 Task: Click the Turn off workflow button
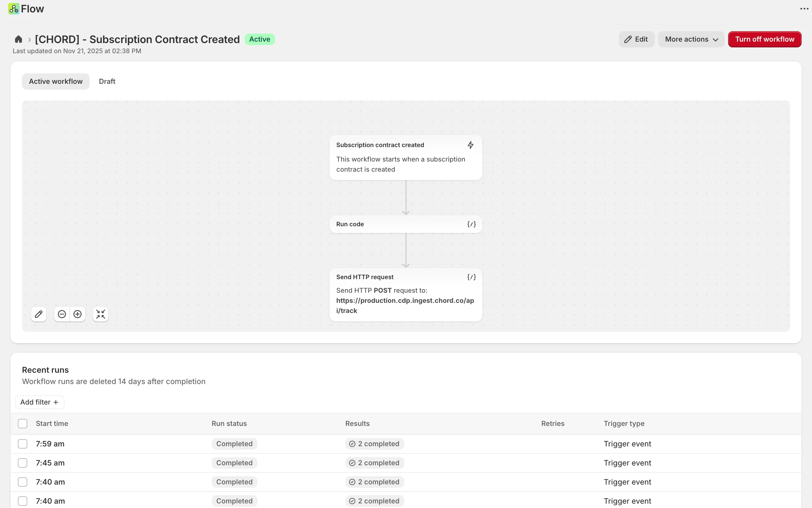765,39
